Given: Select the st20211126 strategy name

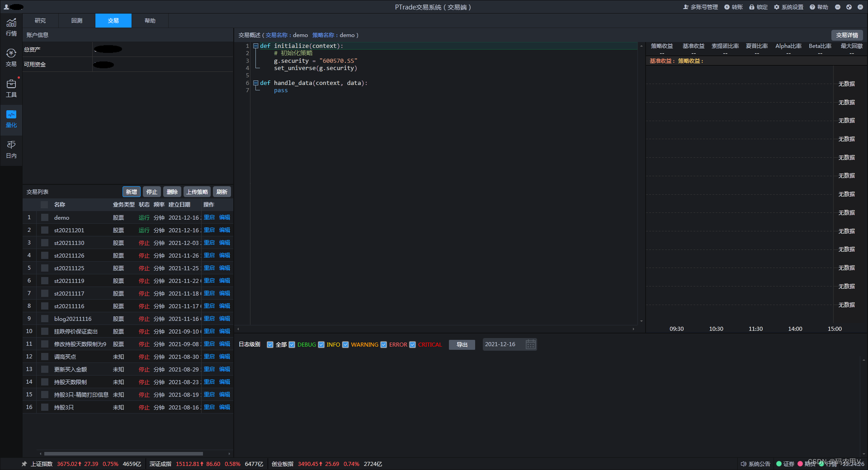Looking at the screenshot, I should pos(69,255).
